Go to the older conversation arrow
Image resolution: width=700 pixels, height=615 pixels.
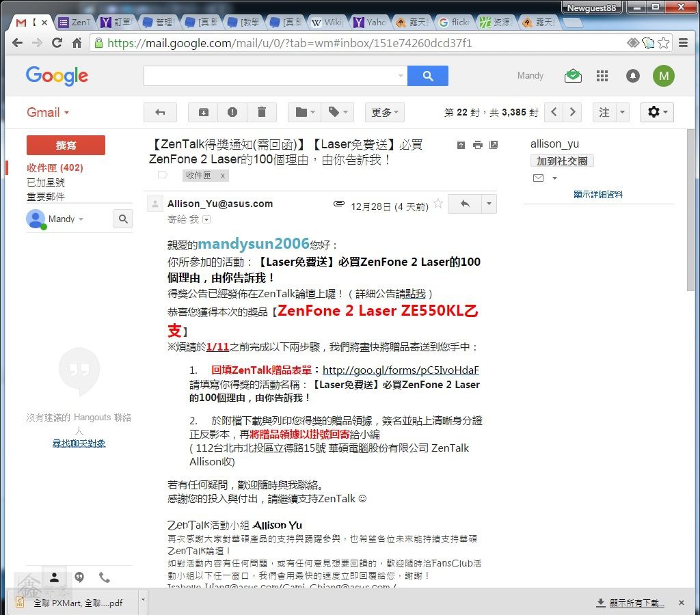click(572, 112)
